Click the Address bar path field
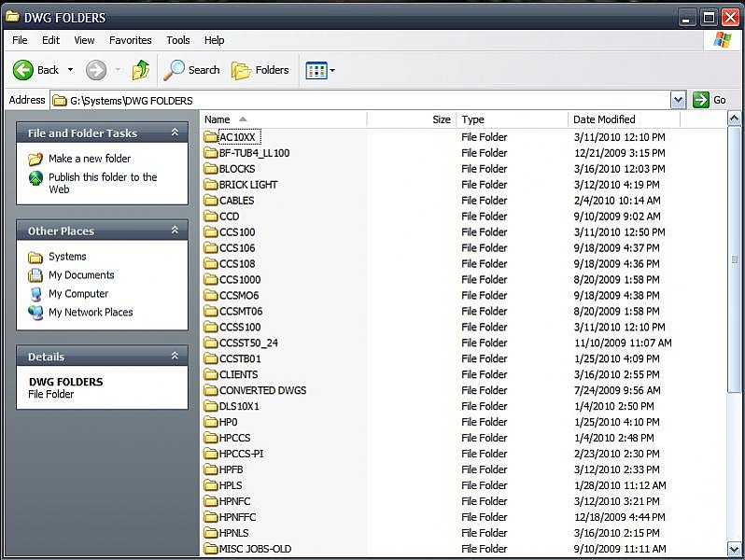This screenshot has width=745, height=560. click(x=360, y=100)
